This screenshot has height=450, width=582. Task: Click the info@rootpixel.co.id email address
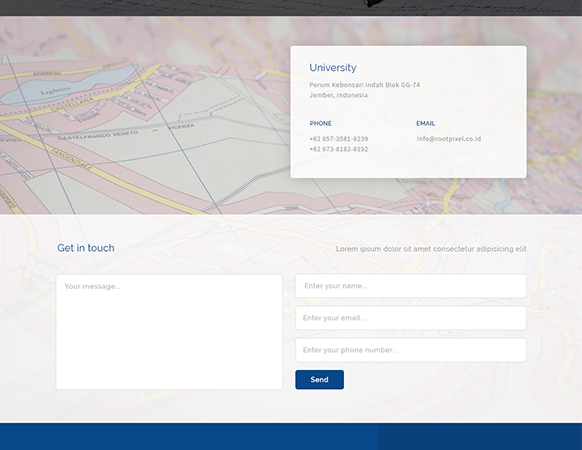(449, 139)
